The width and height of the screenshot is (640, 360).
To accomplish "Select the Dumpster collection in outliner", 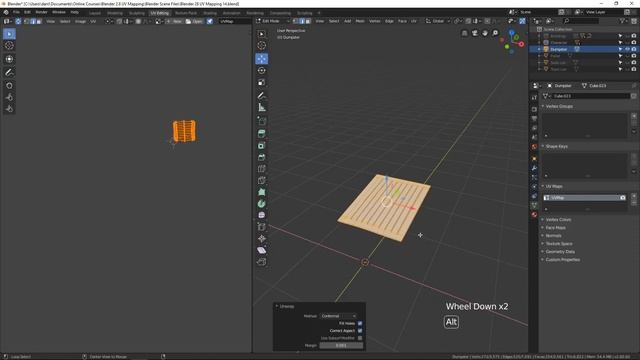I will 558,49.
